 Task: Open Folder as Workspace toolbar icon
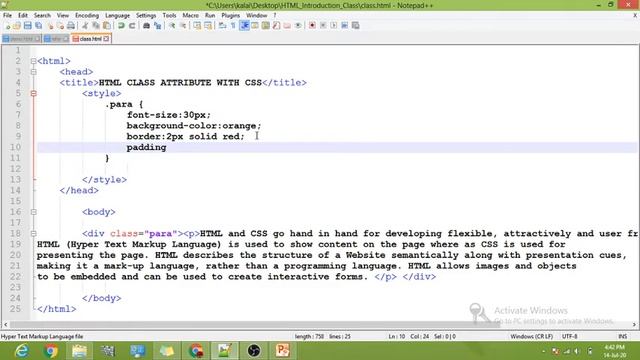pos(287,25)
